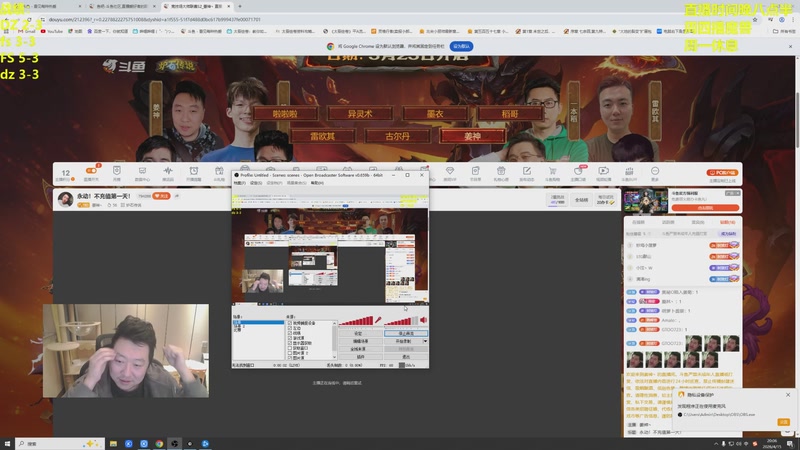This screenshot has width=800, height=450.
Task: Select the 全站榜 pill above the video
Action: (x=581, y=200)
